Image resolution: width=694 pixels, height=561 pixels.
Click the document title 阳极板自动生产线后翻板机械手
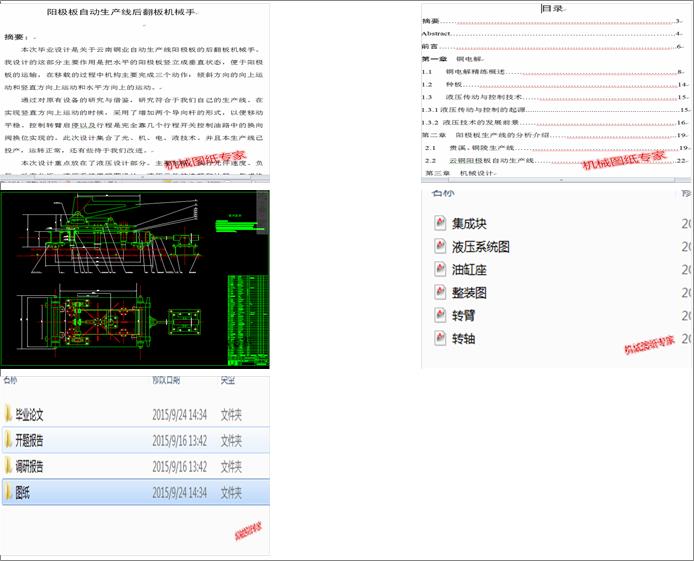click(x=122, y=12)
